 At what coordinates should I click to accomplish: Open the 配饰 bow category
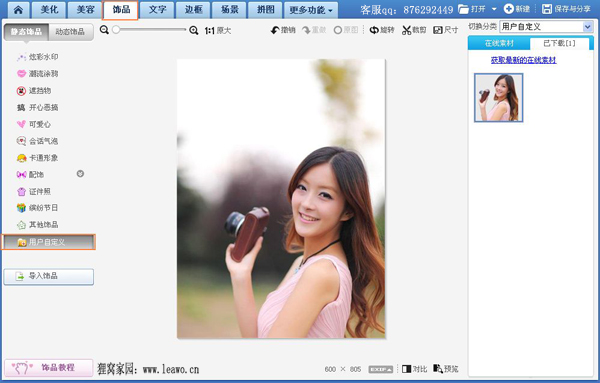pyautogui.click(x=30, y=174)
